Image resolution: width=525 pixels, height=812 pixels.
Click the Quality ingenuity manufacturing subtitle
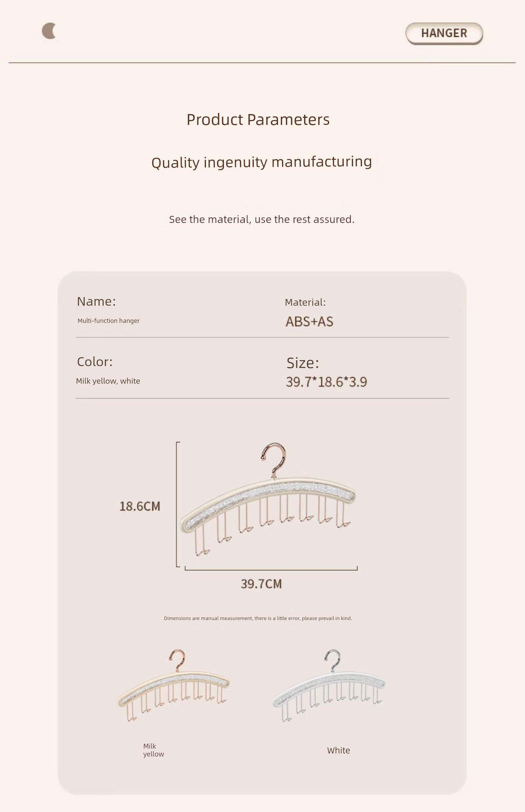[262, 162]
